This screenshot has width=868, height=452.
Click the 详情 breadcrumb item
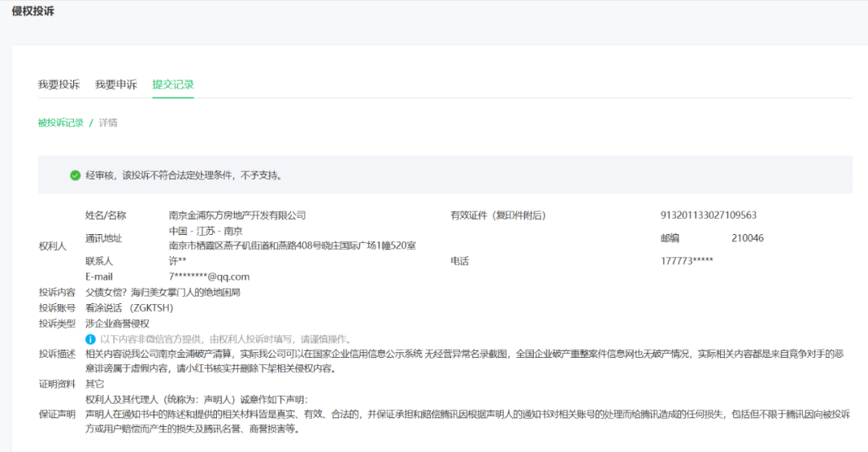[x=108, y=123]
